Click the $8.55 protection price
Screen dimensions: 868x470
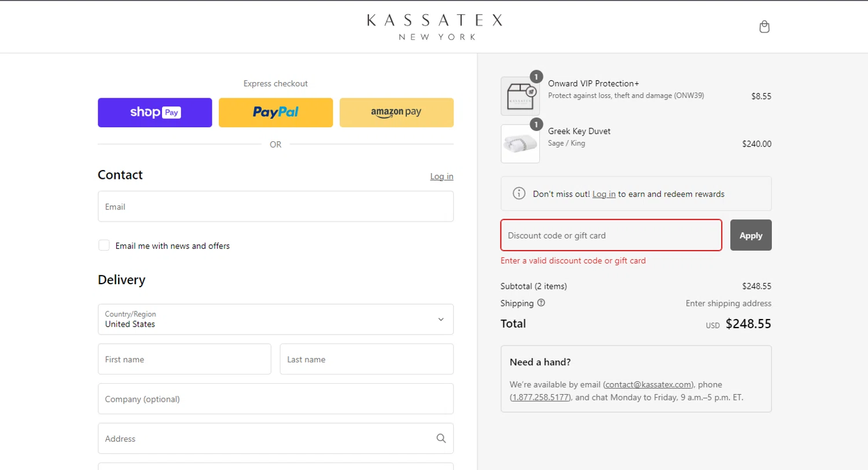762,97
